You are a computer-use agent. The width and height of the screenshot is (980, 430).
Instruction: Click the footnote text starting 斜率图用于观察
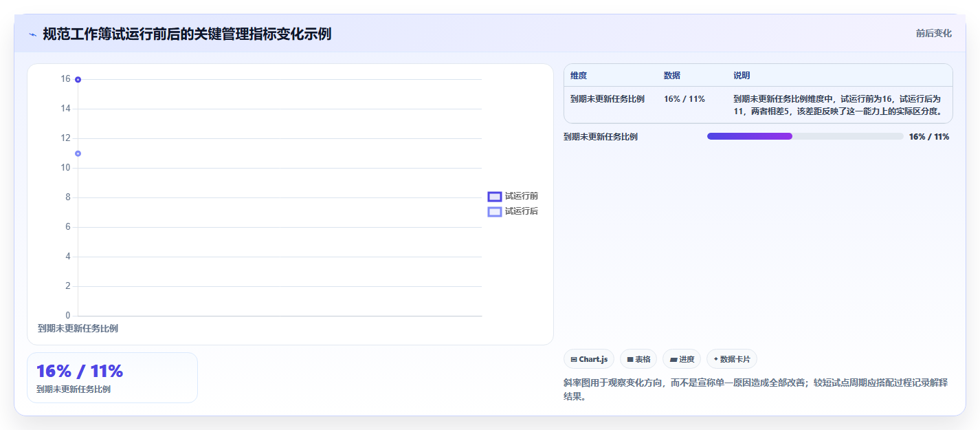pyautogui.click(x=755, y=389)
